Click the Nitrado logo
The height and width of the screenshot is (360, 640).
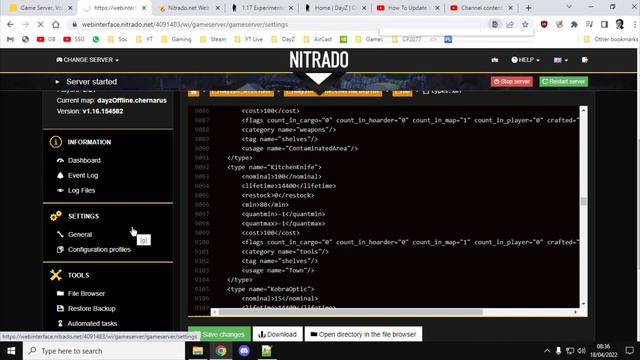[319, 60]
